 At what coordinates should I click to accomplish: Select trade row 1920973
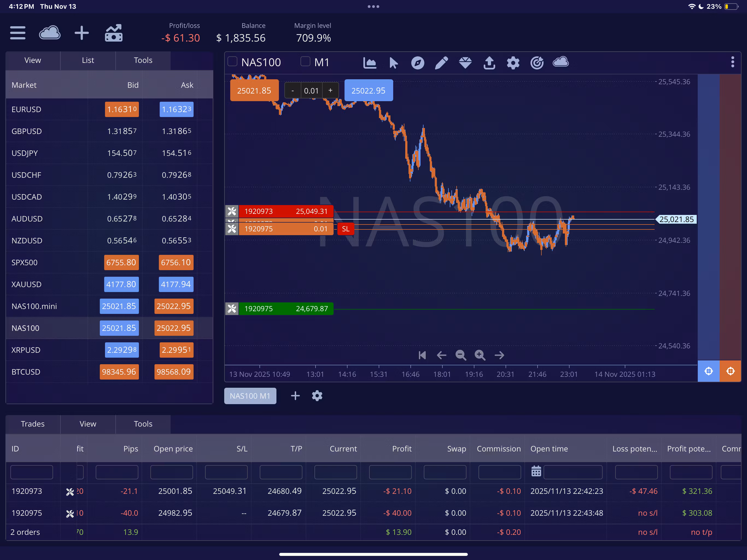click(373, 491)
